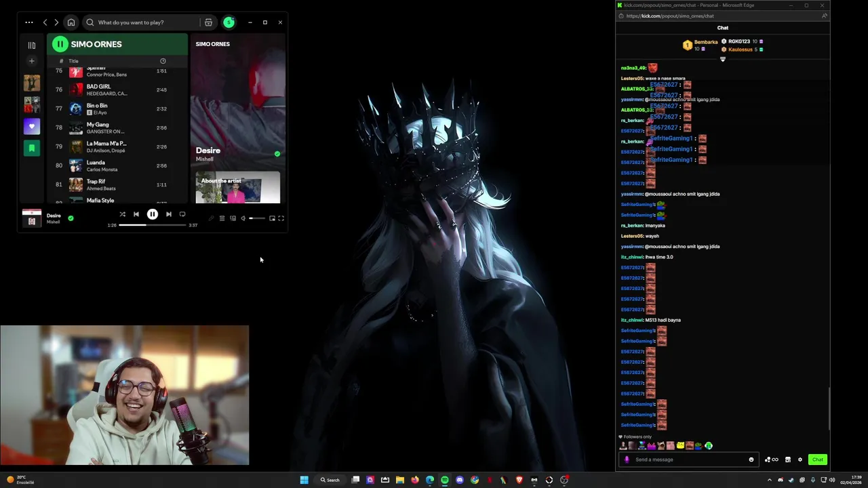This screenshot has height=488, width=868.
Task: Enter Spotify full screen mode
Action: click(281, 218)
